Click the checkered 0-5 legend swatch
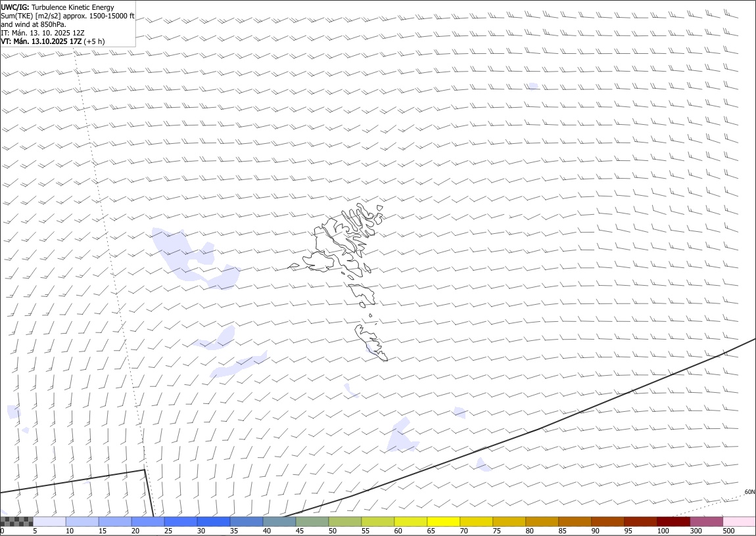 point(16,522)
